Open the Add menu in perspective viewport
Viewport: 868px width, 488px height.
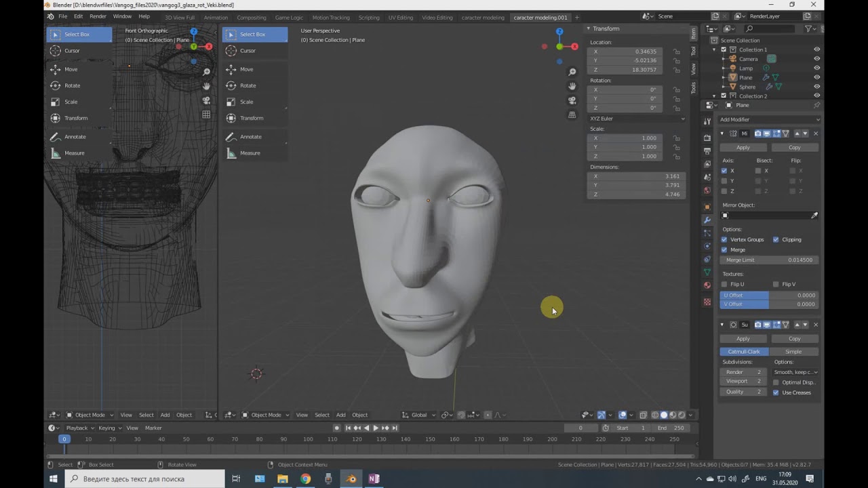(x=340, y=415)
